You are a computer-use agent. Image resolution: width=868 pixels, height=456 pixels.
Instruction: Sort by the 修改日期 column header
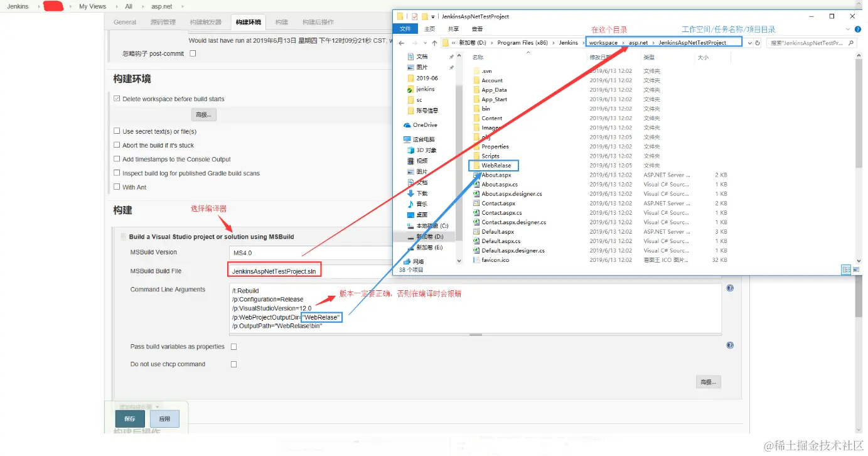[x=601, y=57]
